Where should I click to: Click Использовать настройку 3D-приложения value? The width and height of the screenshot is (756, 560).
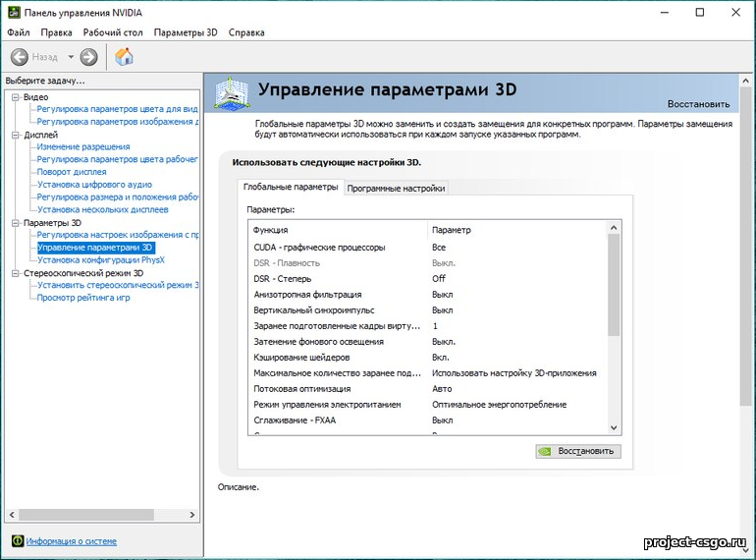[513, 373]
